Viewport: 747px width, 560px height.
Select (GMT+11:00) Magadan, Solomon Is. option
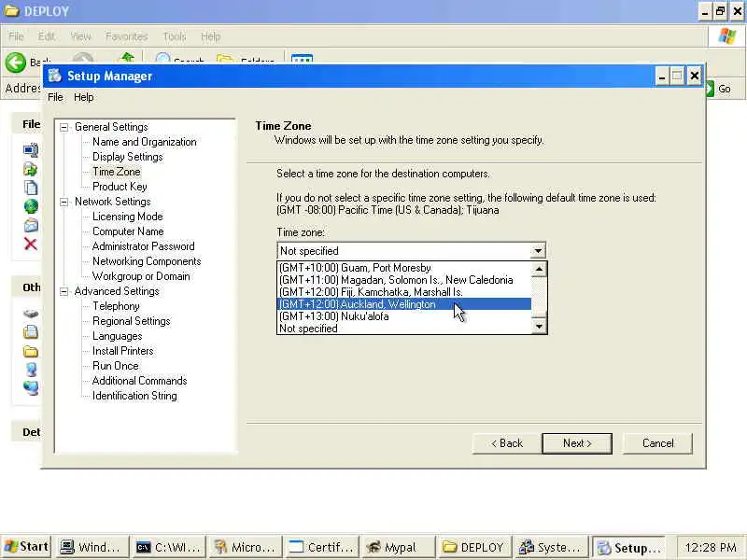pos(404,280)
